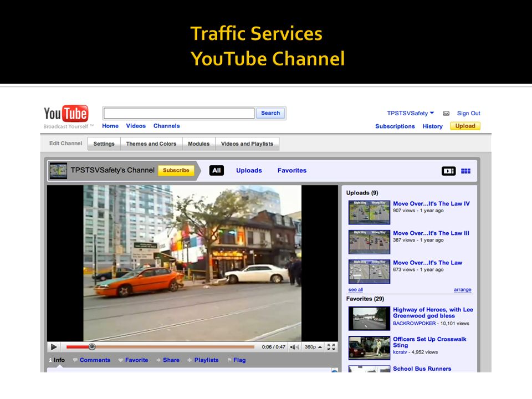Click the Subscribe button
The width and height of the screenshot is (532, 399).
click(176, 170)
